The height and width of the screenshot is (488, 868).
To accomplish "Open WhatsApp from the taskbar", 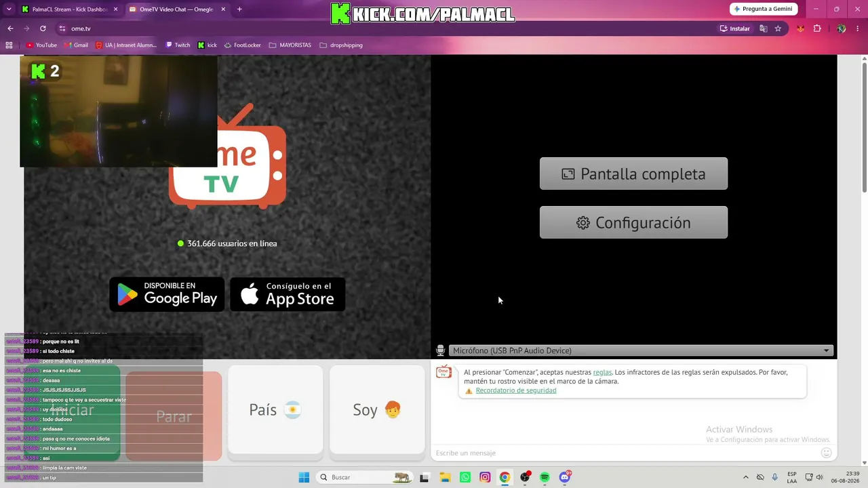I will 465,477.
